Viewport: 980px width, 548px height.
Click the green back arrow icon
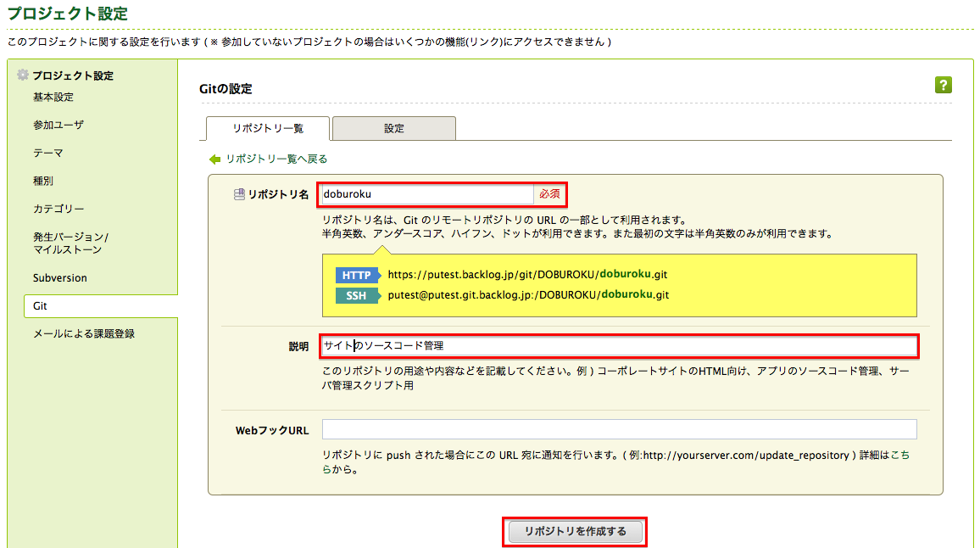pyautogui.click(x=215, y=159)
